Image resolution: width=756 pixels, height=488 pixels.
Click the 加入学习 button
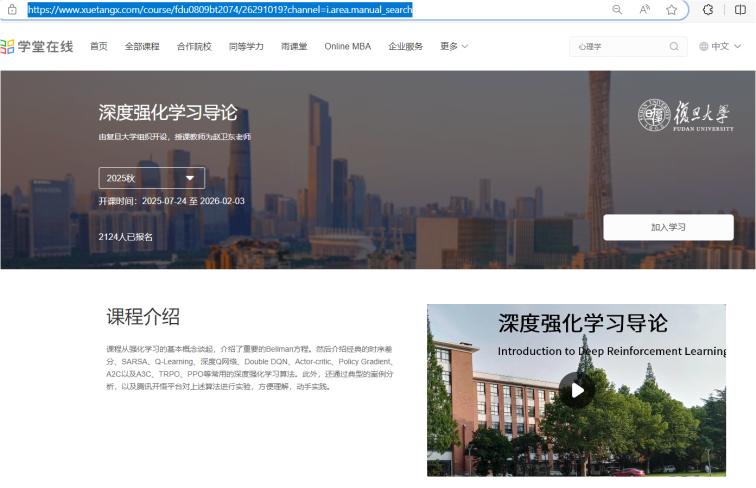click(668, 227)
